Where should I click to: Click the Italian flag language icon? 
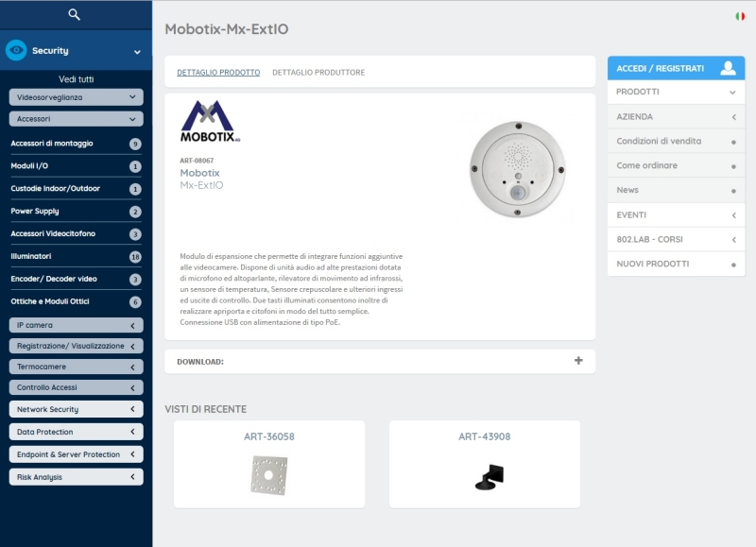tap(740, 16)
